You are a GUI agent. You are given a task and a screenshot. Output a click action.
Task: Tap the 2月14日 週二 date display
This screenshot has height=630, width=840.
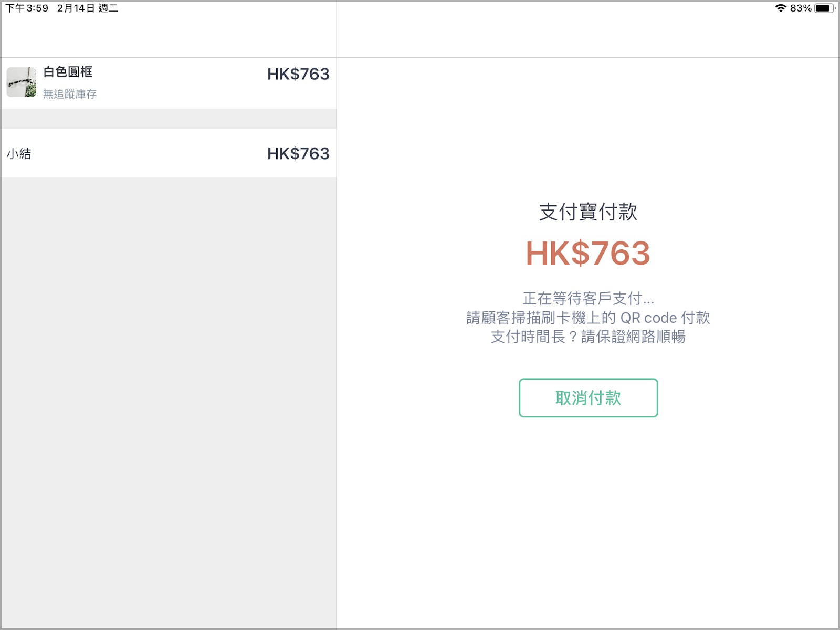88,8
